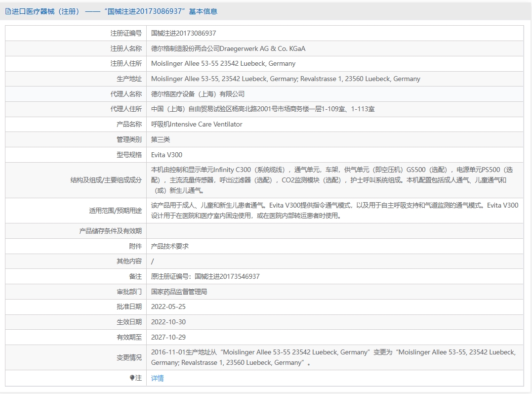The width and height of the screenshot is (532, 394).
Task: Click the 审批部门 label
Action: (129, 292)
